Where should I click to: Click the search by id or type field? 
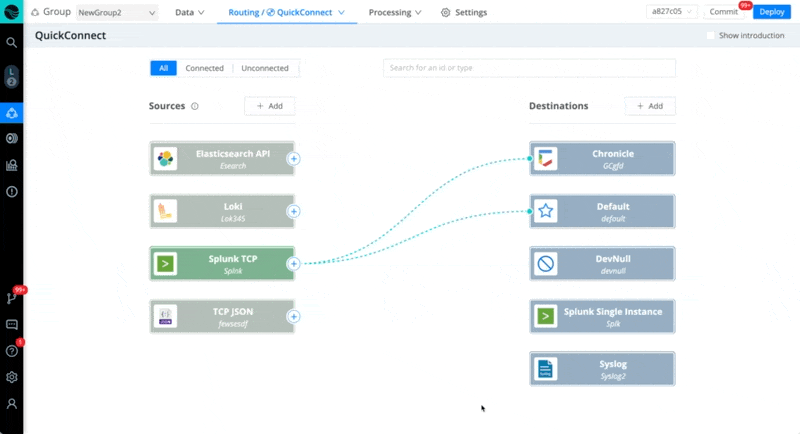click(529, 68)
